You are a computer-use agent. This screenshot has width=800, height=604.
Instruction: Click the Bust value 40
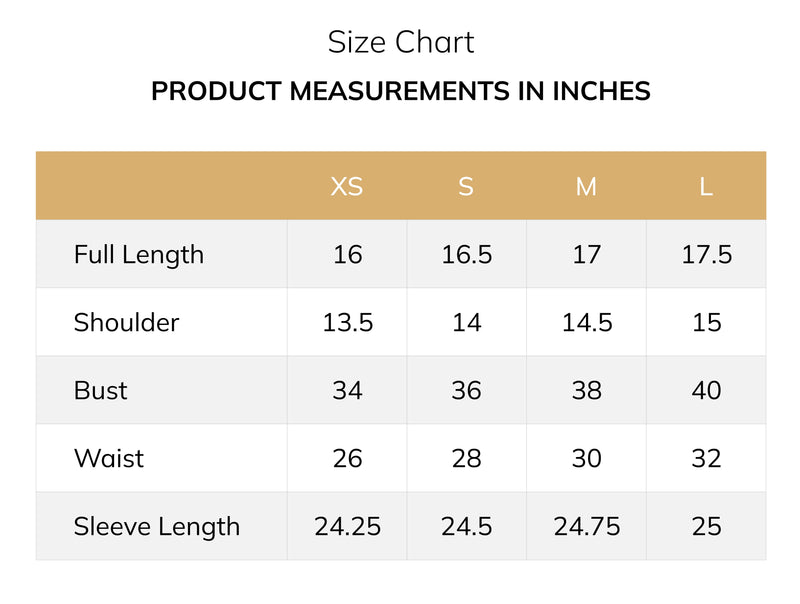(707, 390)
